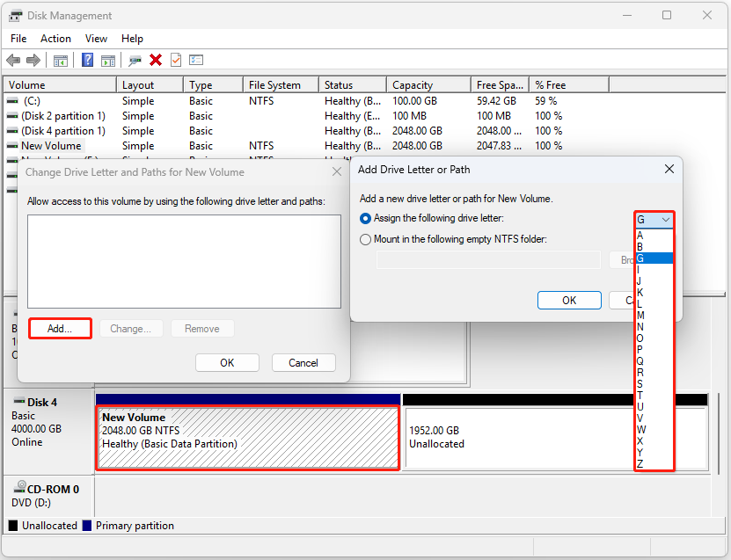Click OK in Add Drive Letter dialog
The width and height of the screenshot is (731, 560).
tap(568, 300)
